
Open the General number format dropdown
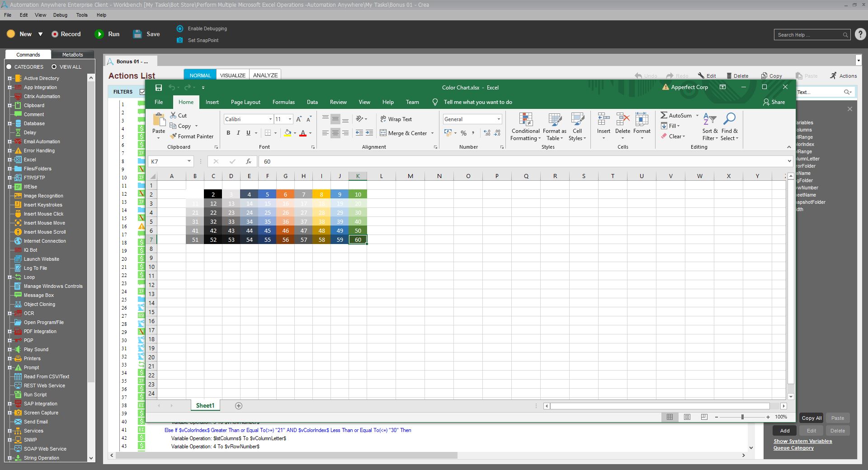(499, 119)
